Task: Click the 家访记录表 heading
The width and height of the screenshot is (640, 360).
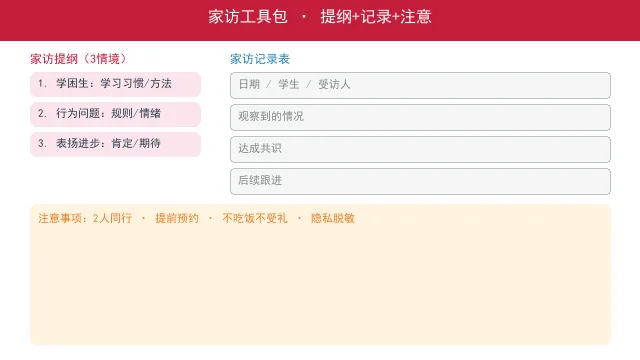Action: point(260,59)
